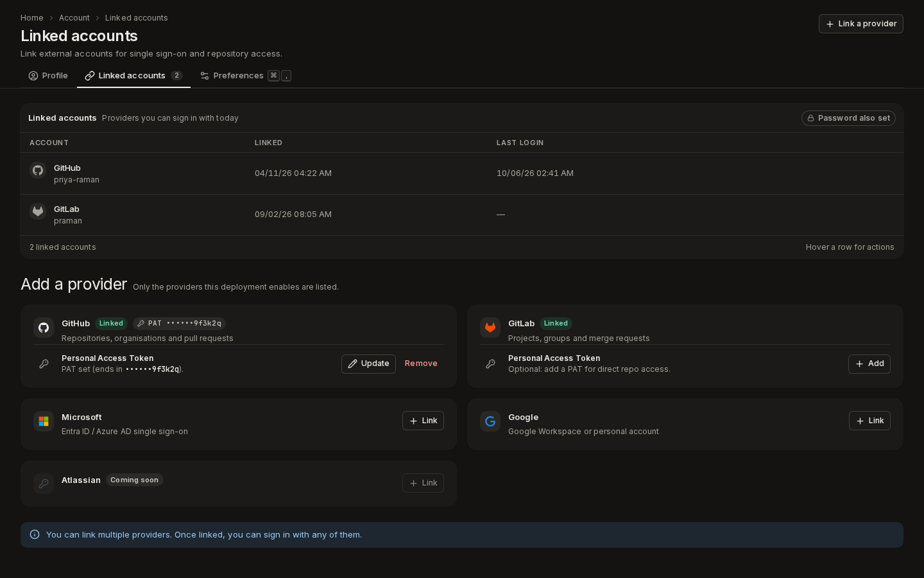Click the Link a provider button

(x=861, y=24)
